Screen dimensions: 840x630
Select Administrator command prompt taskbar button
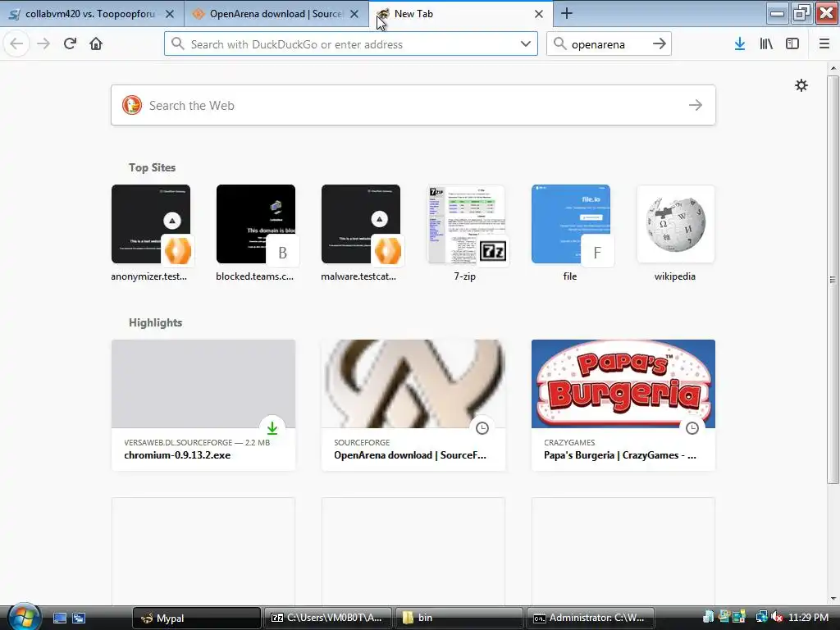click(x=591, y=618)
